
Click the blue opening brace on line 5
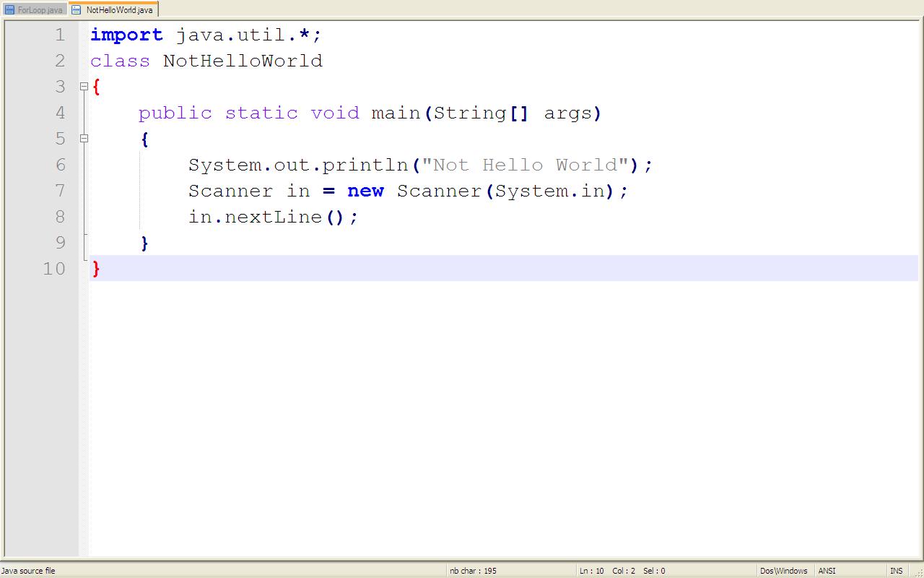(144, 139)
